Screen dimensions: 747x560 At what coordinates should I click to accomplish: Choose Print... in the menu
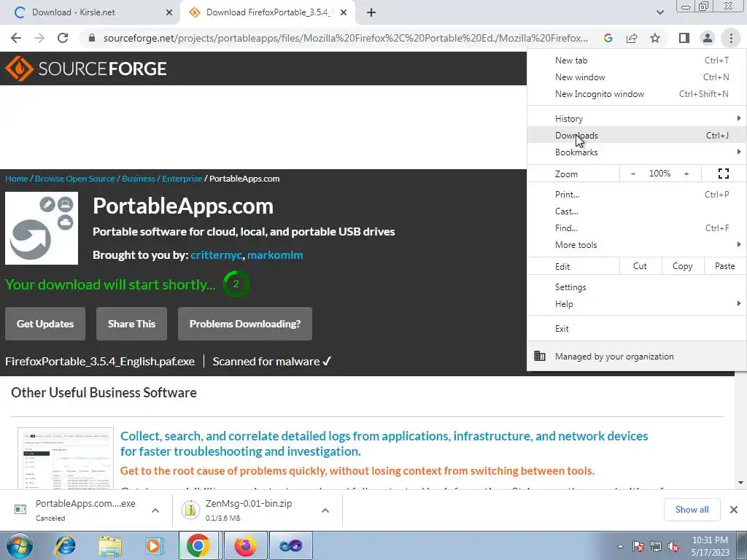click(637, 194)
